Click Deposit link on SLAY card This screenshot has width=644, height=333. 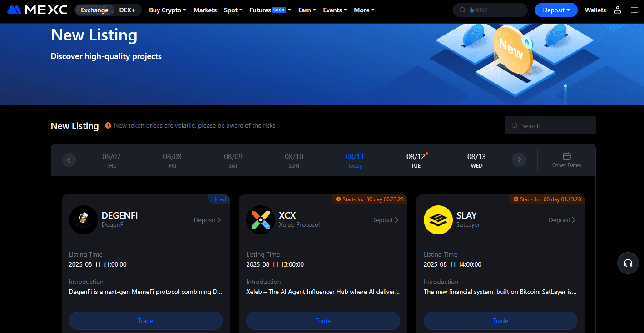[562, 220]
